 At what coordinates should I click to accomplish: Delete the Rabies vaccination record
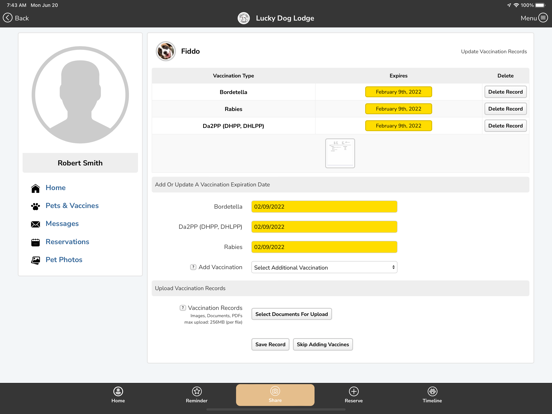pos(505,109)
